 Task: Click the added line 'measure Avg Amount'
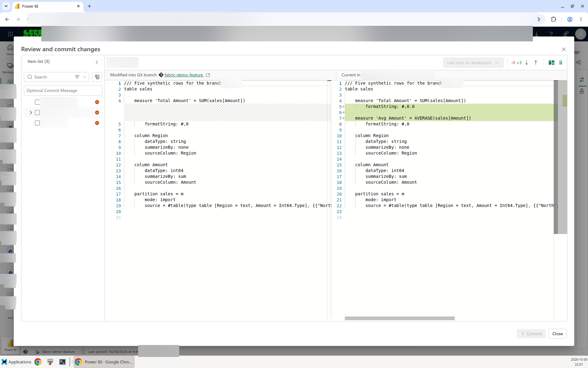click(413, 118)
